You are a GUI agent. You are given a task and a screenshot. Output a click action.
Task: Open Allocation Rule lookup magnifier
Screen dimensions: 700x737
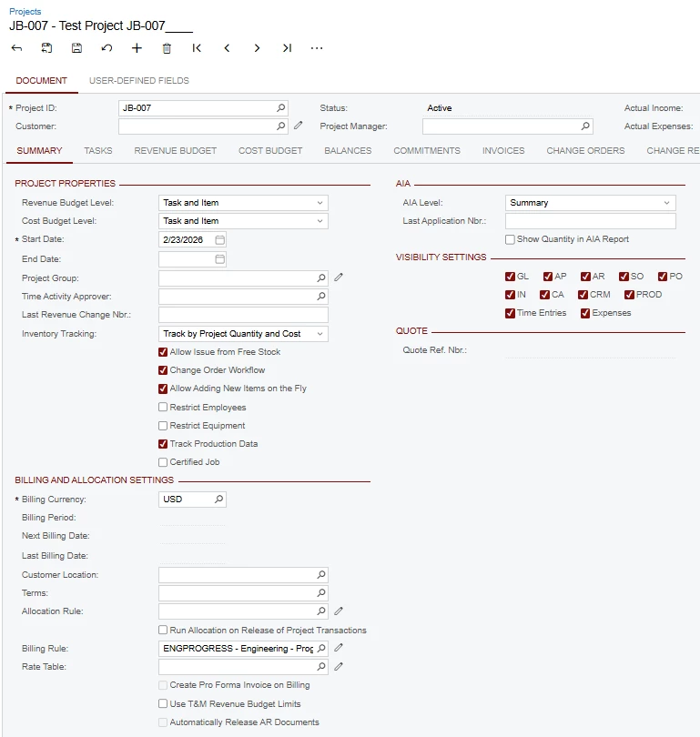click(x=321, y=611)
